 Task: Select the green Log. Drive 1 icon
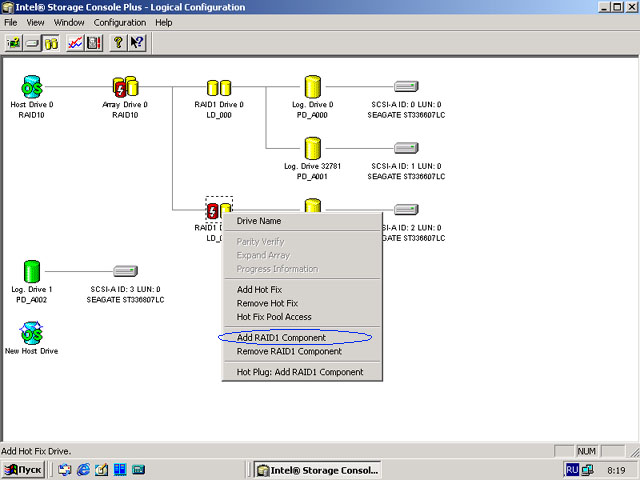point(31,271)
